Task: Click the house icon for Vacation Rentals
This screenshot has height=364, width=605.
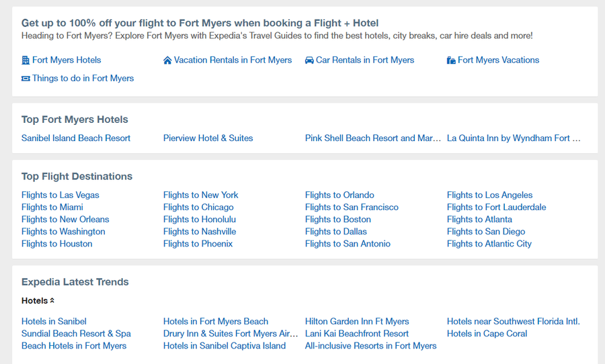Action: coord(167,60)
